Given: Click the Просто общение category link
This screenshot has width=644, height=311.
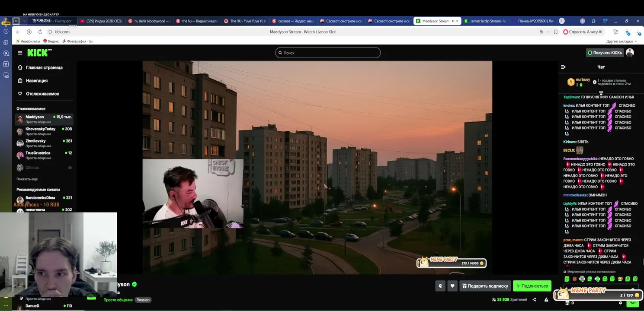Looking at the screenshot, I should click(118, 300).
